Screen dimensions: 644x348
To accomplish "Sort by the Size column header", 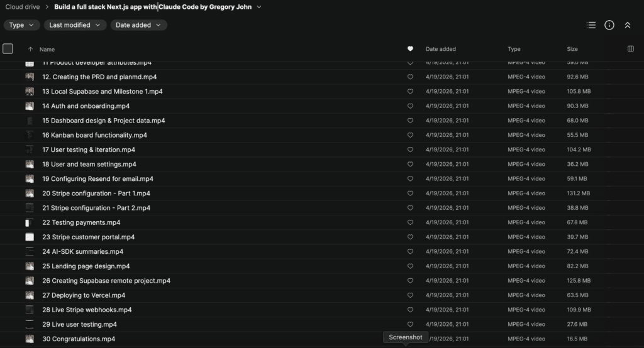I will click(572, 49).
